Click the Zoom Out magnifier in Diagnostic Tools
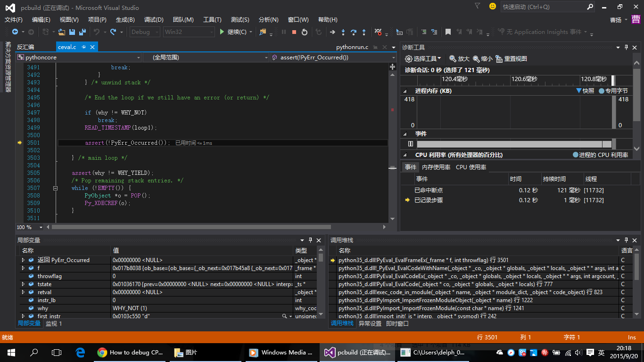This screenshot has height=362, width=644. 477,59
